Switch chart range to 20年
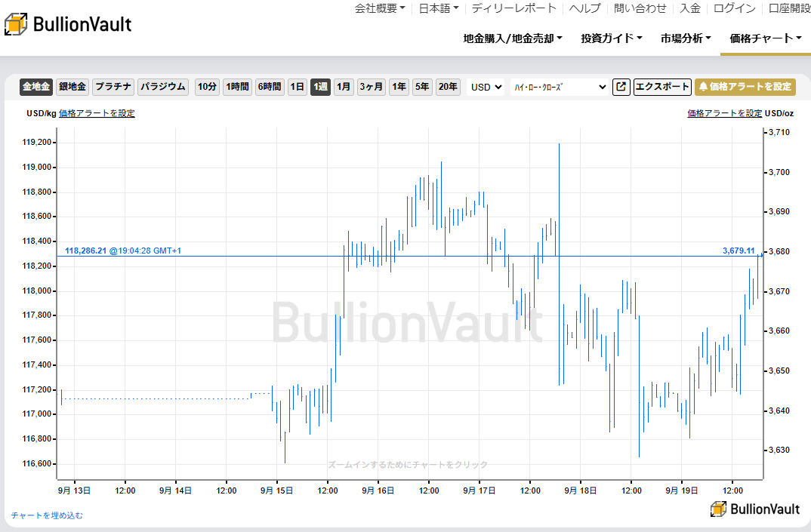 (x=448, y=87)
